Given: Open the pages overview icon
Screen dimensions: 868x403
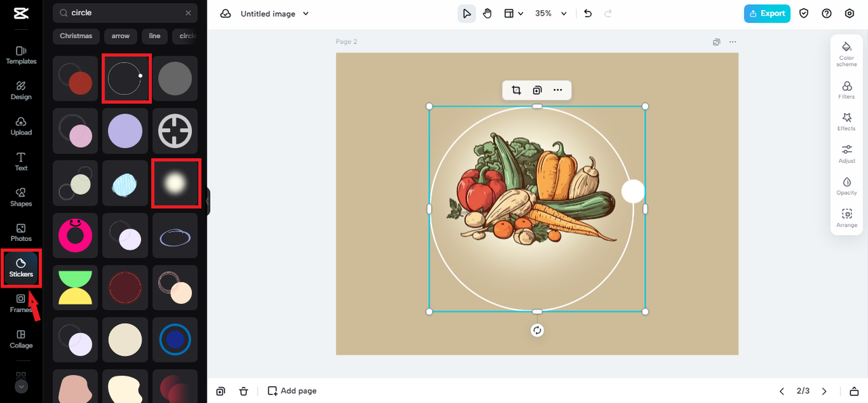Looking at the screenshot, I should [854, 391].
